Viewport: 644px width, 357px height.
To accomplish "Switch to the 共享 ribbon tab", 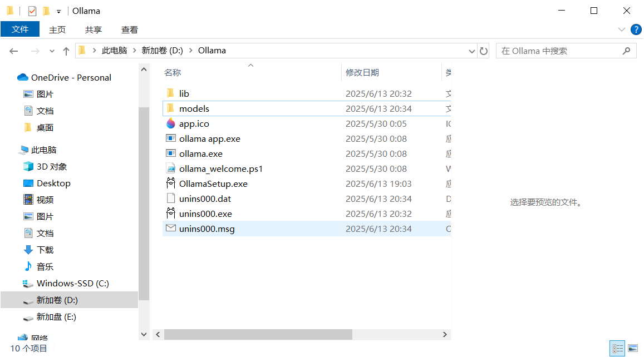I will (93, 30).
